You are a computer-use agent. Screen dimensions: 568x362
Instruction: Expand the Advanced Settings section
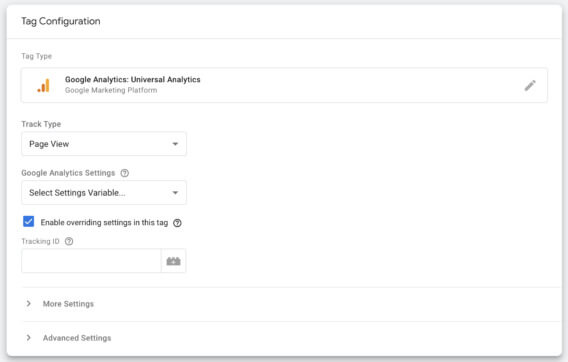click(77, 338)
